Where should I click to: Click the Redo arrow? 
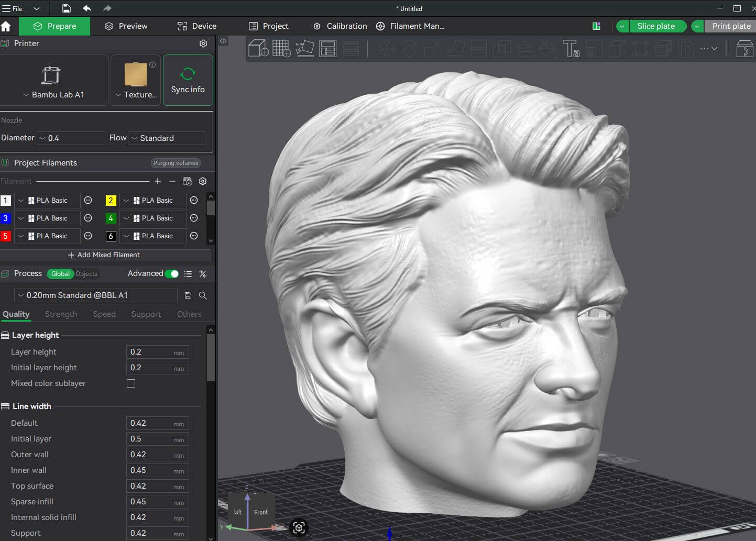pos(107,8)
